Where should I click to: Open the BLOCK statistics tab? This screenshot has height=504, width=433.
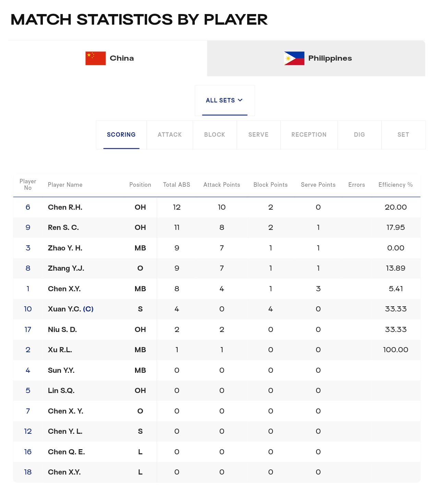215,135
